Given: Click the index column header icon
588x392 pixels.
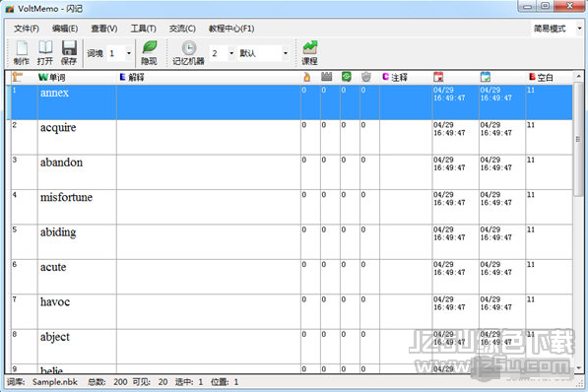Looking at the screenshot, I should click(18, 77).
